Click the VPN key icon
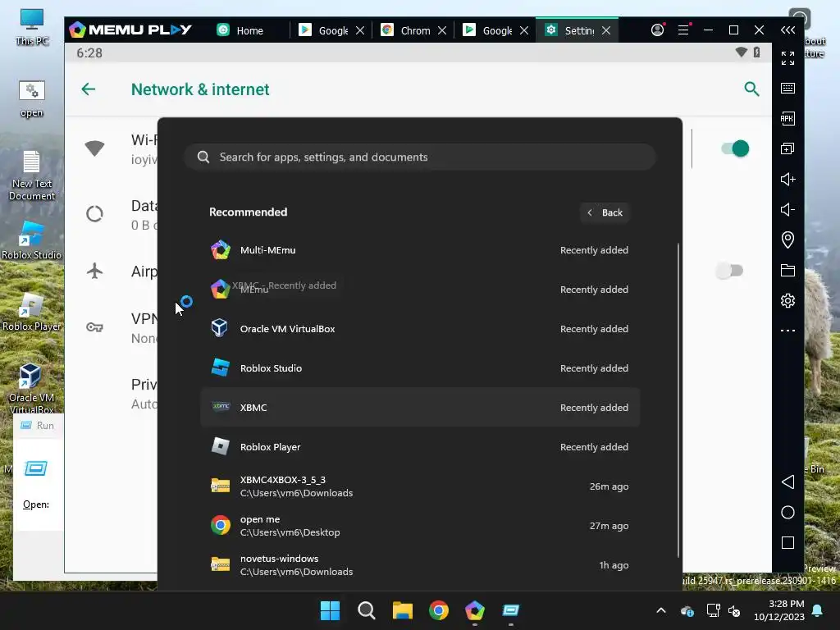The width and height of the screenshot is (840, 630). (95, 326)
